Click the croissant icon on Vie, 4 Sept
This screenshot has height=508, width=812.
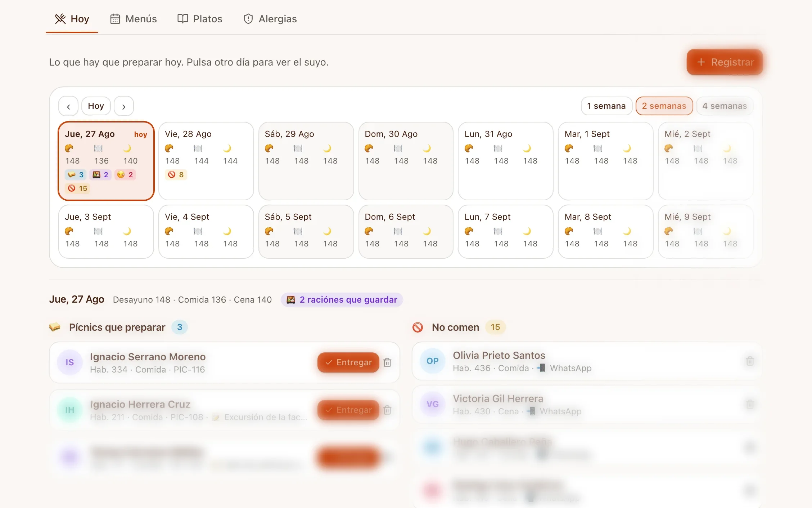click(169, 231)
